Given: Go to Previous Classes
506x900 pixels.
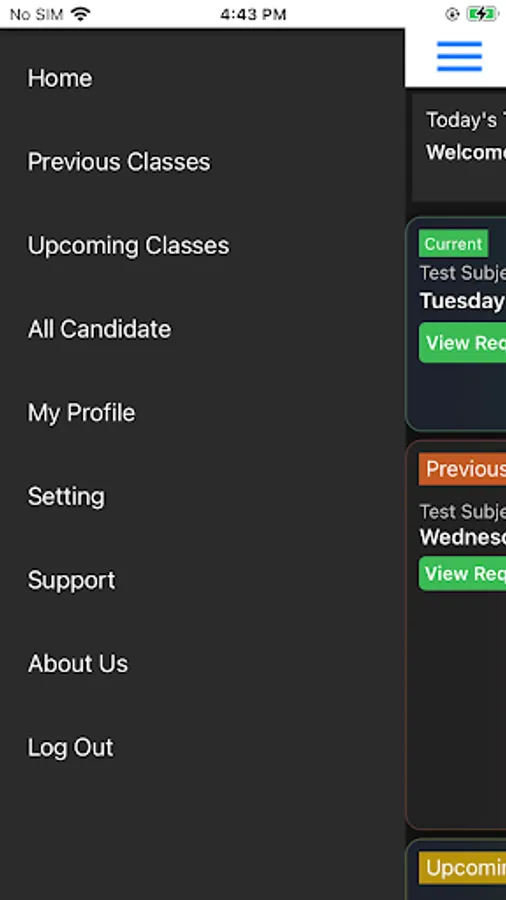Looking at the screenshot, I should tap(119, 162).
